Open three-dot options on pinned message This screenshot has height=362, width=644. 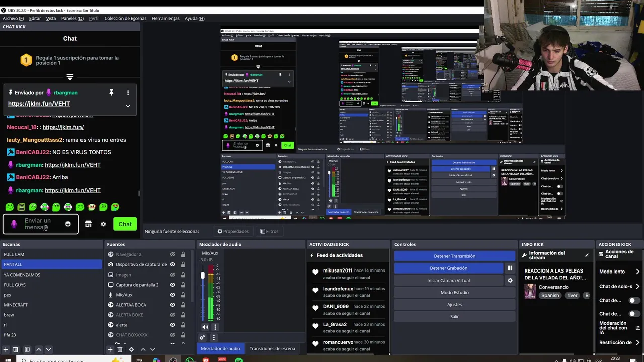[128, 93]
